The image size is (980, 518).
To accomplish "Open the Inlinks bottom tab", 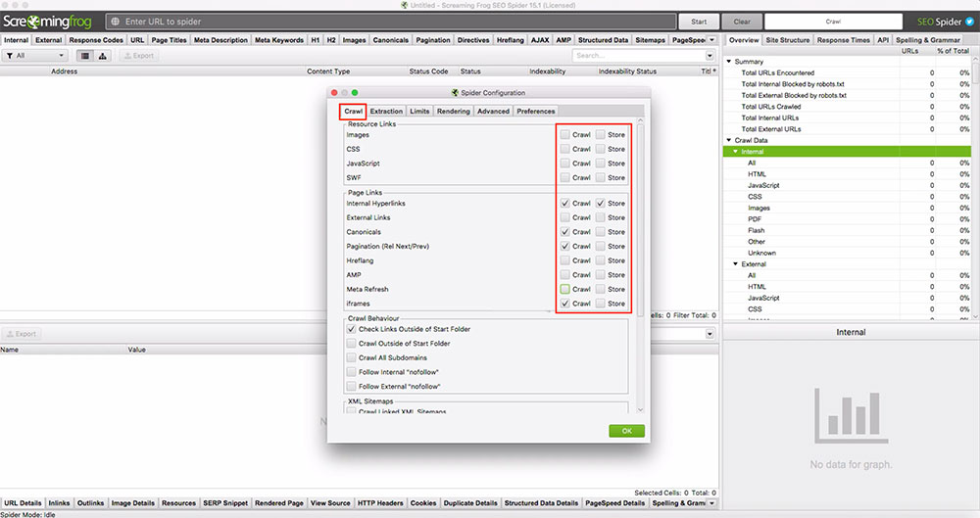I will tap(60, 503).
